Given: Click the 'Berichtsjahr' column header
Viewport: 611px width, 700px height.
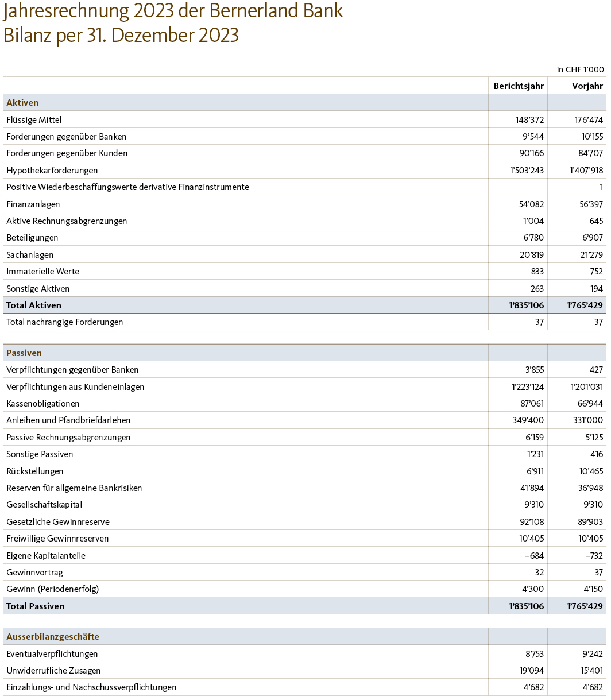Looking at the screenshot, I should [519, 86].
